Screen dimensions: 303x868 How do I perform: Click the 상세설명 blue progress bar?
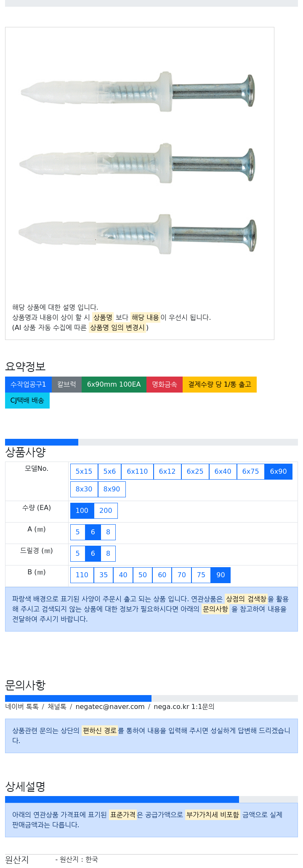coord(122,799)
